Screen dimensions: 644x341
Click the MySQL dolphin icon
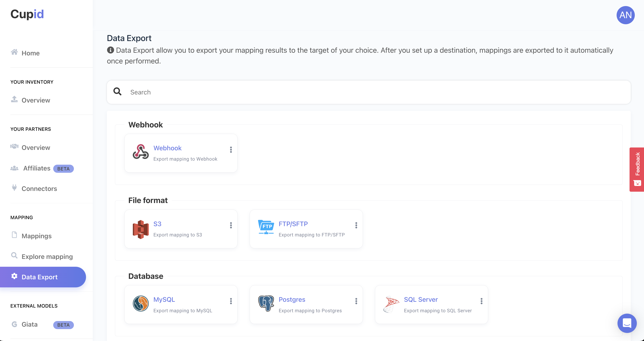[141, 304]
